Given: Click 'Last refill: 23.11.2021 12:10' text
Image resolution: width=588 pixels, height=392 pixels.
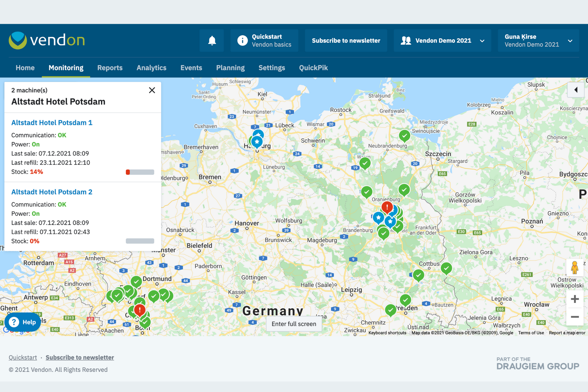Looking at the screenshot, I should click(x=51, y=163).
